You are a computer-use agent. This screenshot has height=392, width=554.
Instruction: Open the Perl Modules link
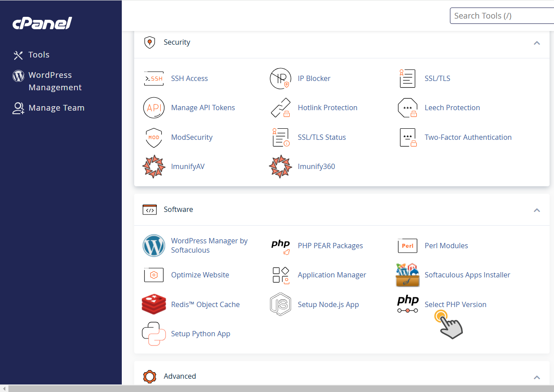click(446, 246)
